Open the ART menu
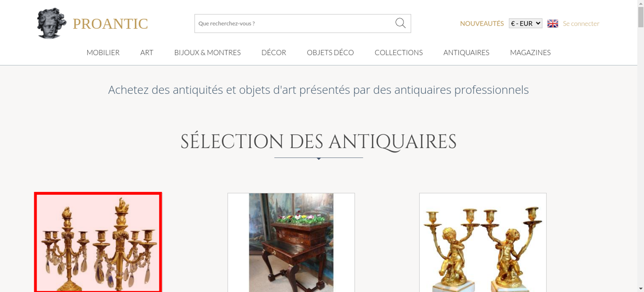This screenshot has height=292, width=644. 147,52
